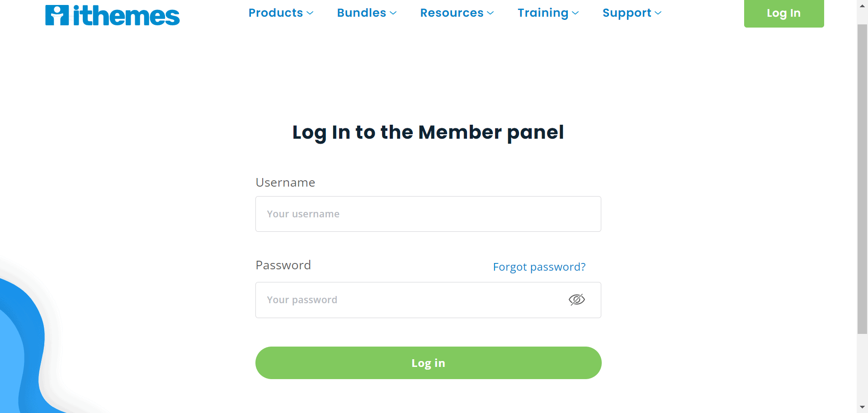Click the green Log in submit button

[x=428, y=362]
